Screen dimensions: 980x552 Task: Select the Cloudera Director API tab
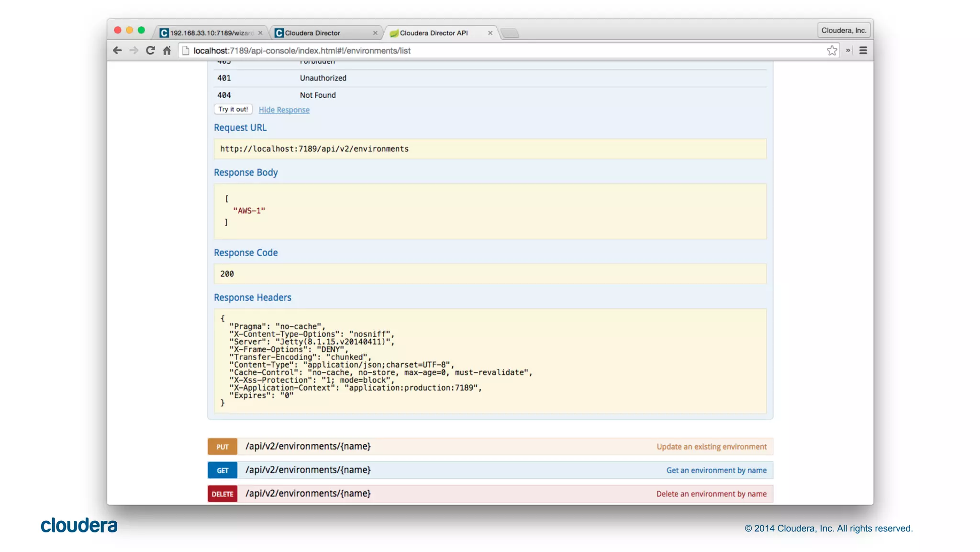click(440, 33)
